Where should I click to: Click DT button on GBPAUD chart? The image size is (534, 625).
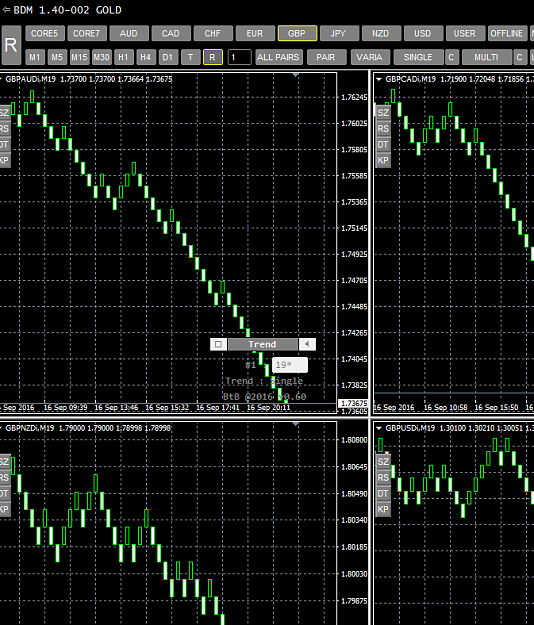[5, 145]
